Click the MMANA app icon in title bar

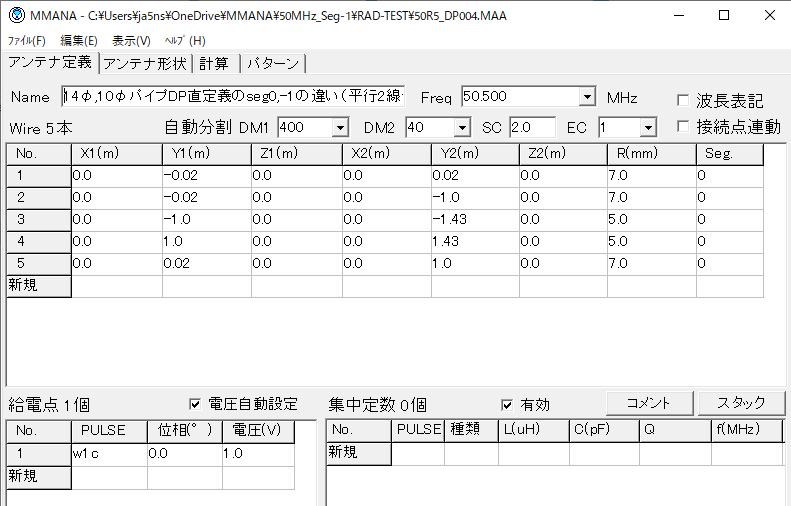[x=15, y=15]
